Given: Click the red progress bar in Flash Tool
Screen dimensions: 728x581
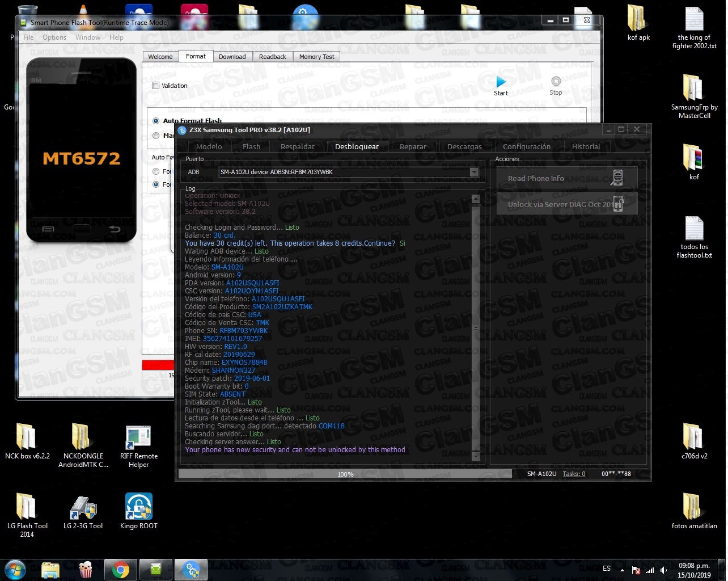Looking at the screenshot, I should (158, 365).
